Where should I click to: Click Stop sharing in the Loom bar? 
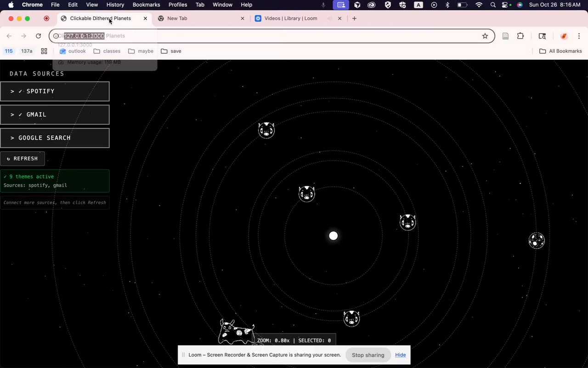(368, 355)
